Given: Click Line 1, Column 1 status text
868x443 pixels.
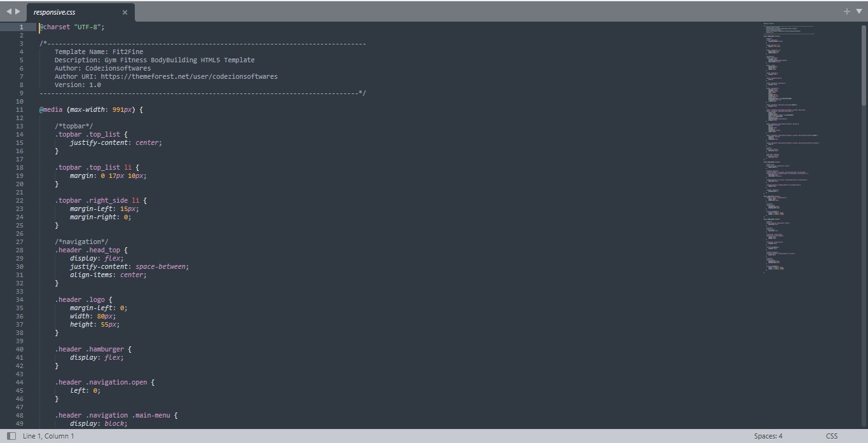Looking at the screenshot, I should [48, 436].
